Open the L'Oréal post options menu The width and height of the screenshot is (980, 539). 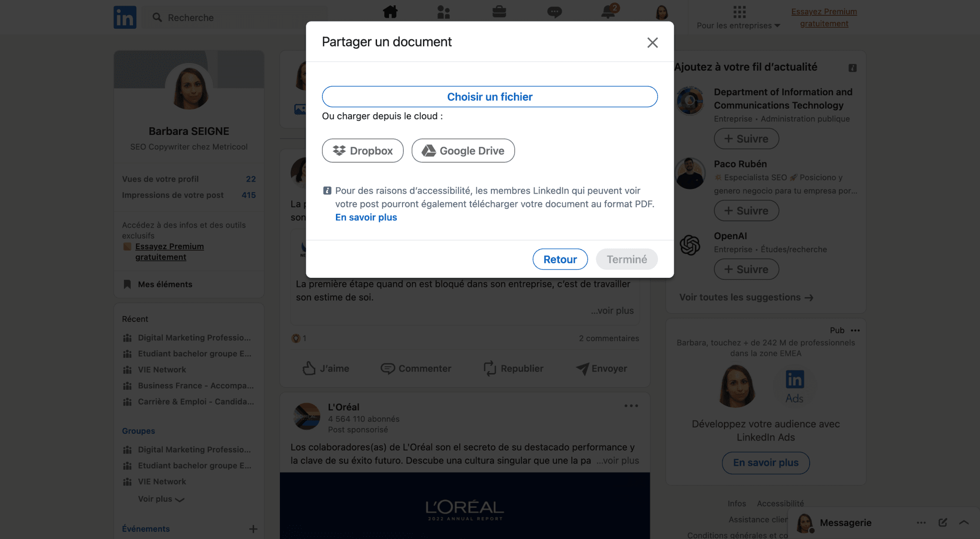coord(631,406)
